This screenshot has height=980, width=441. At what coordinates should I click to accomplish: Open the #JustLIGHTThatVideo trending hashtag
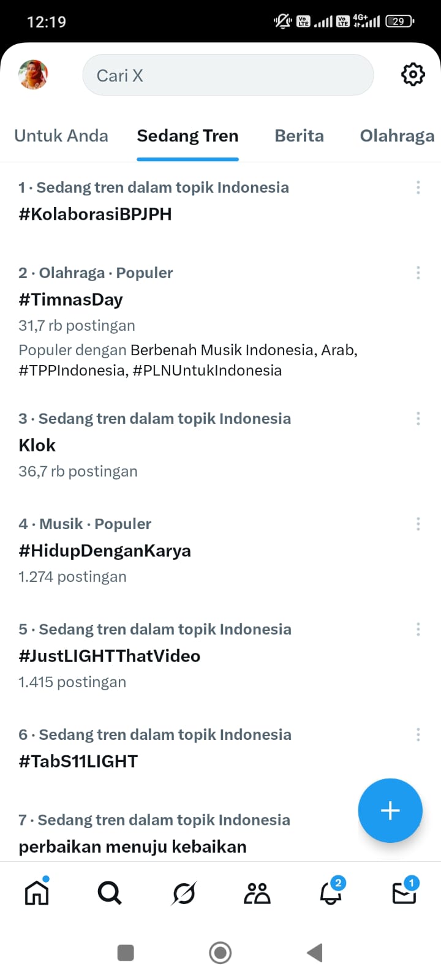point(110,656)
